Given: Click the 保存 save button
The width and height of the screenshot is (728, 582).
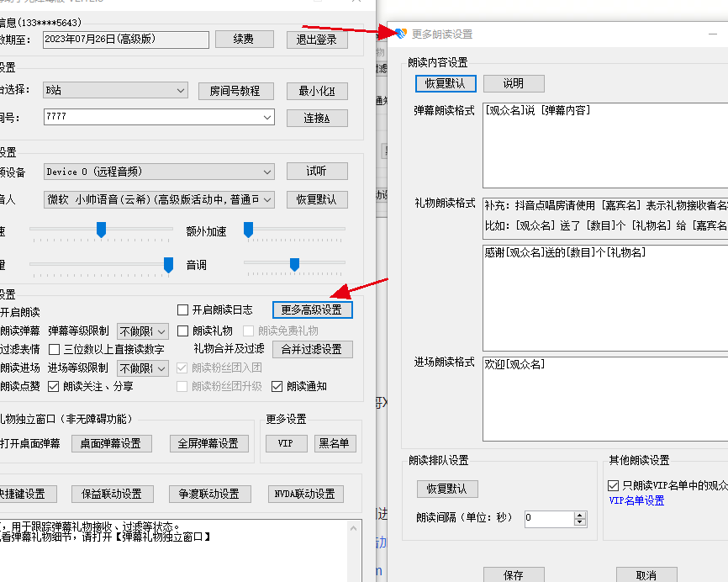Looking at the screenshot, I should coord(514,575).
